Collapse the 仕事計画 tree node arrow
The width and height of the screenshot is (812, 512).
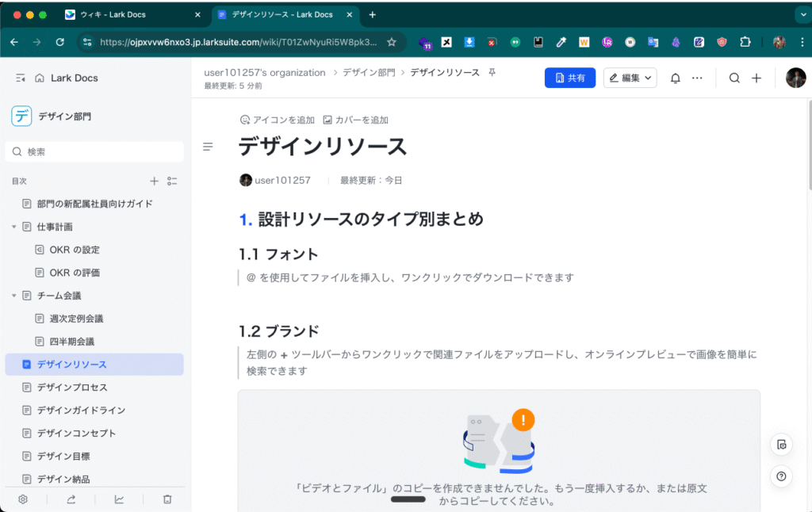point(14,227)
